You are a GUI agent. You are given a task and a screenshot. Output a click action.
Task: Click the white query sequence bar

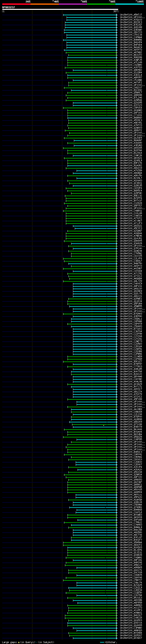point(60,10)
